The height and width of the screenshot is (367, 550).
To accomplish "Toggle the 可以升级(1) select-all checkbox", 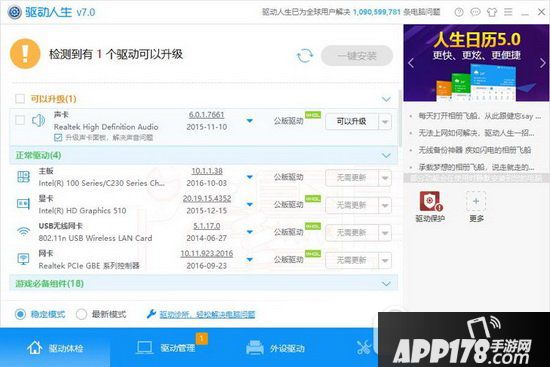I will tap(20, 99).
